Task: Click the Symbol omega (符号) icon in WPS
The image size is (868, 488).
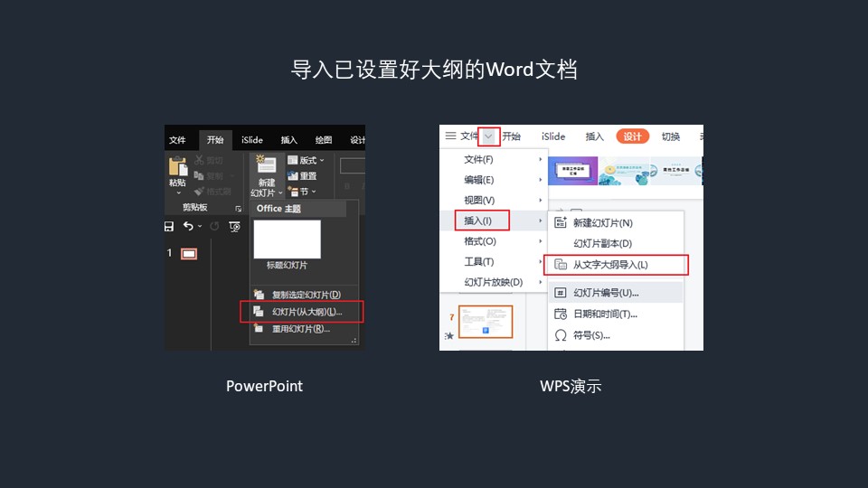Action: pyautogui.click(x=561, y=335)
